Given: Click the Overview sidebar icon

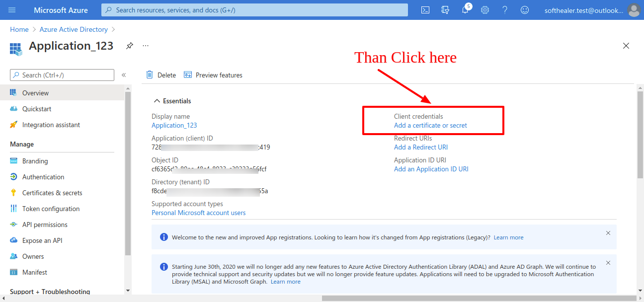Looking at the screenshot, I should [13, 93].
